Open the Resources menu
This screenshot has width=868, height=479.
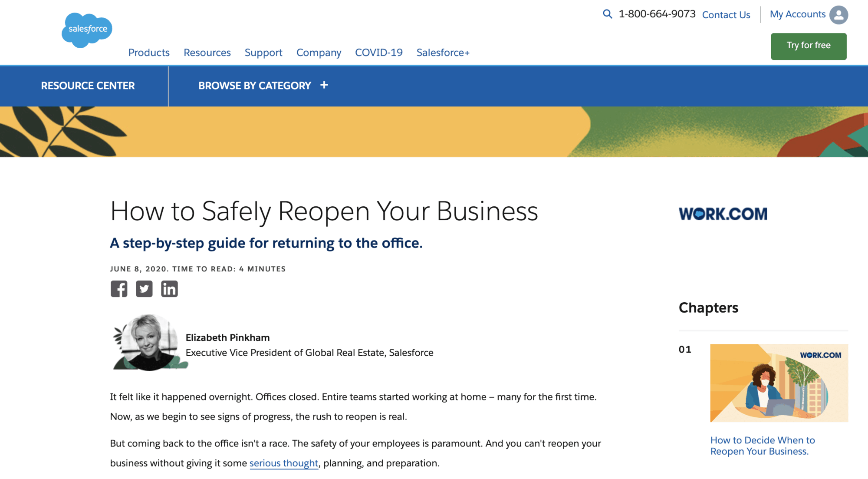(x=207, y=53)
